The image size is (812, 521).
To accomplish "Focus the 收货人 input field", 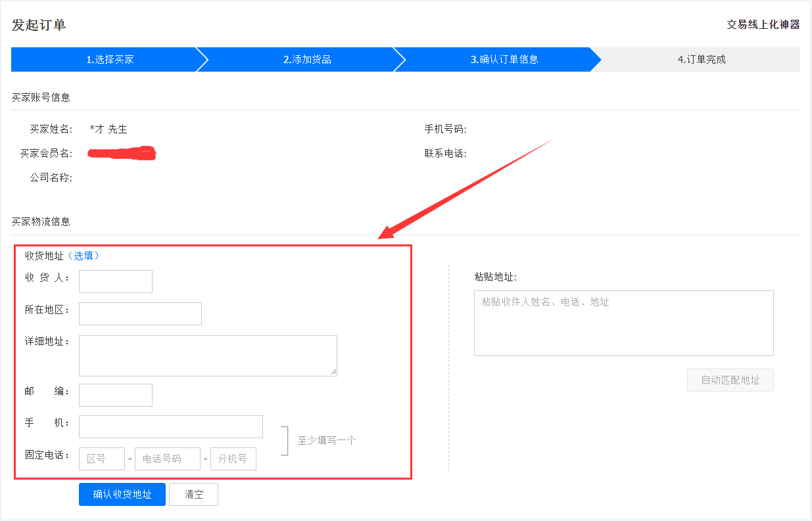I will 116,281.
